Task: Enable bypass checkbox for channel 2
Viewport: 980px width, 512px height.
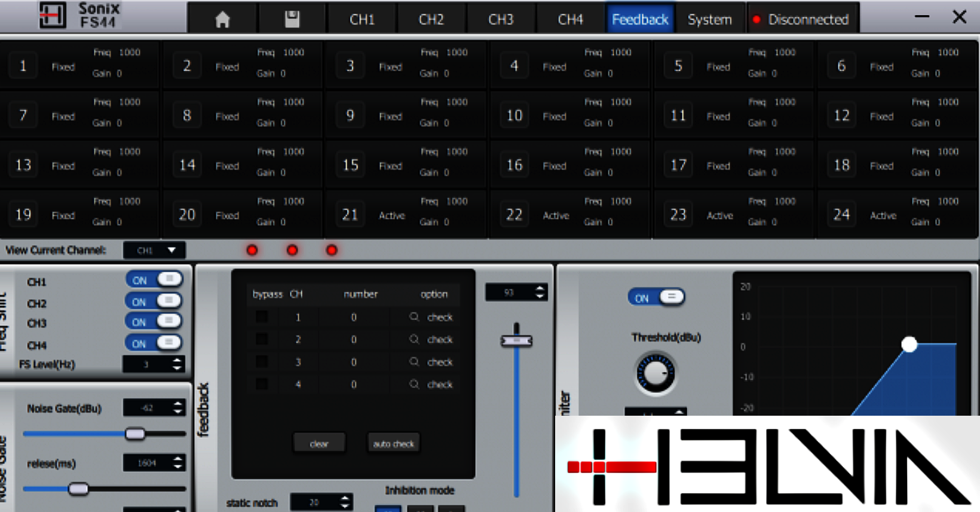Action: pos(262,339)
